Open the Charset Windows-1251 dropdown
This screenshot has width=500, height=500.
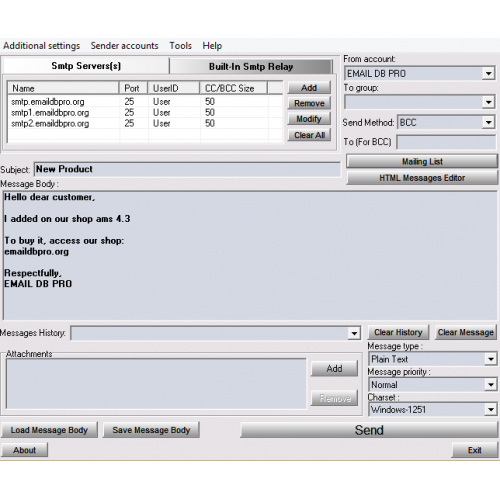coord(491,409)
